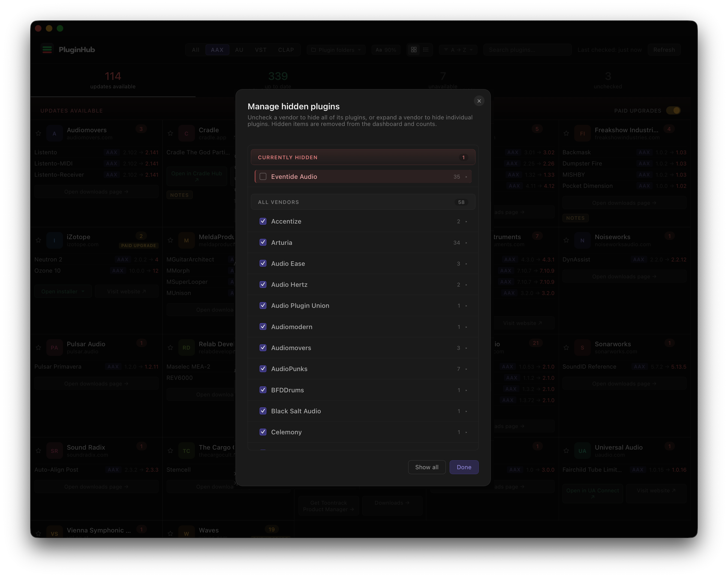Favorite Sound Radix with star icon

click(38, 451)
